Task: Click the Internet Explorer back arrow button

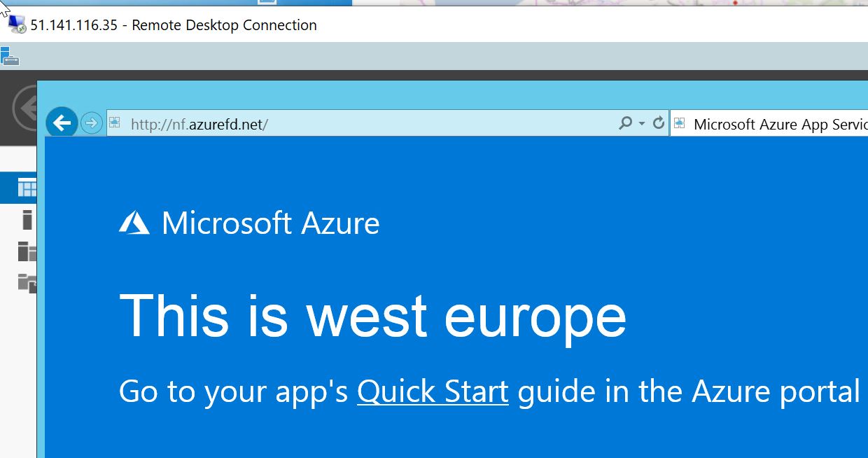Action: [x=62, y=124]
